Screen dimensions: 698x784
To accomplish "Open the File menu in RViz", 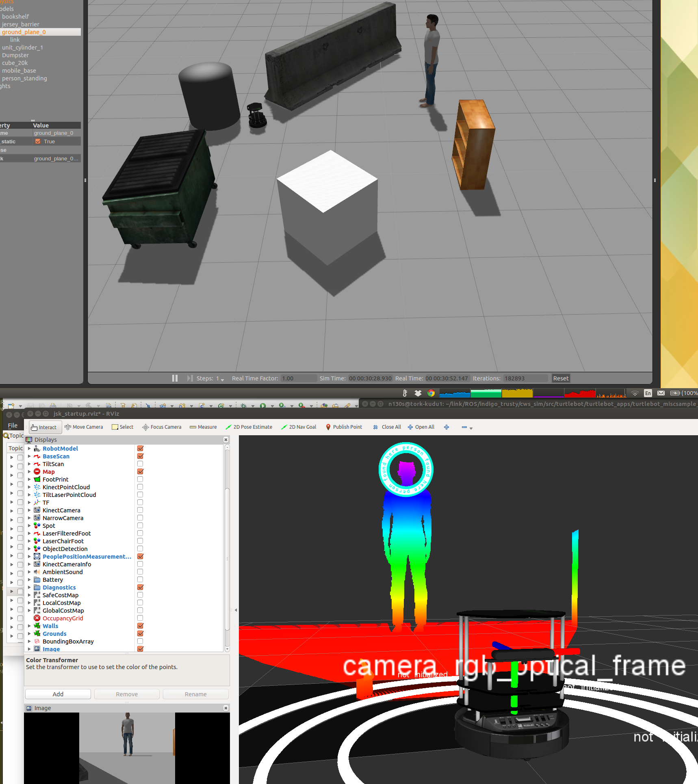I will point(13,425).
